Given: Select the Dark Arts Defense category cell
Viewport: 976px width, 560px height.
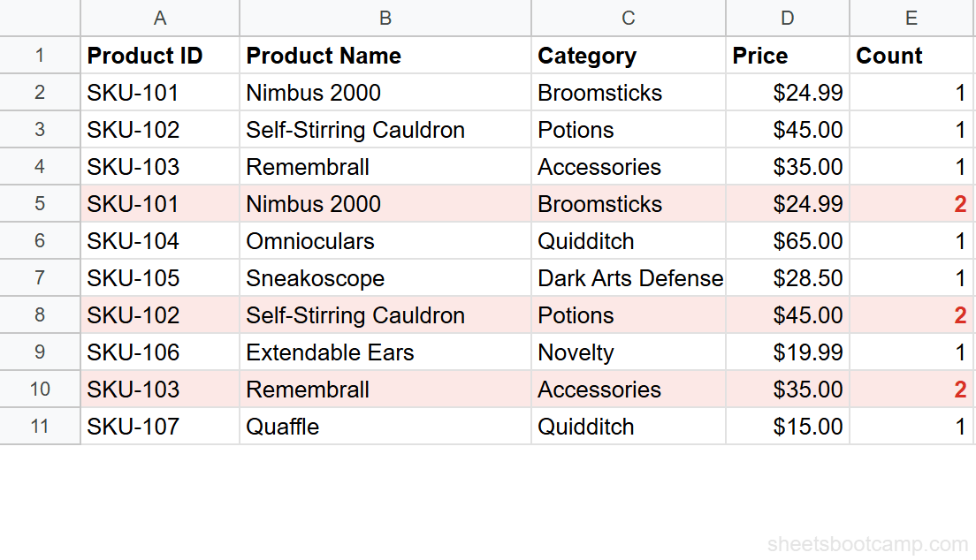Looking at the screenshot, I should (629, 277).
